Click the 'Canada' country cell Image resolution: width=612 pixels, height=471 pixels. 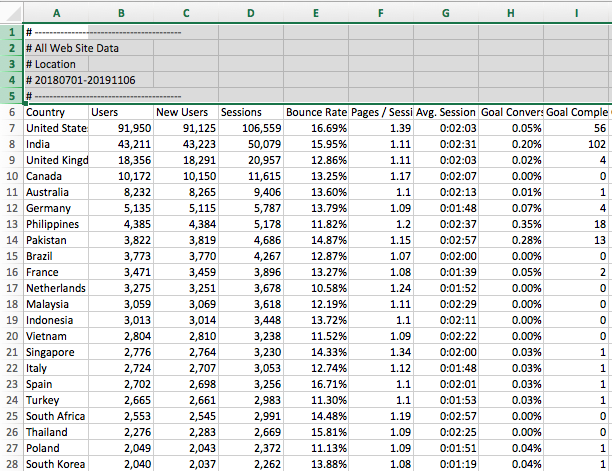click(x=56, y=176)
